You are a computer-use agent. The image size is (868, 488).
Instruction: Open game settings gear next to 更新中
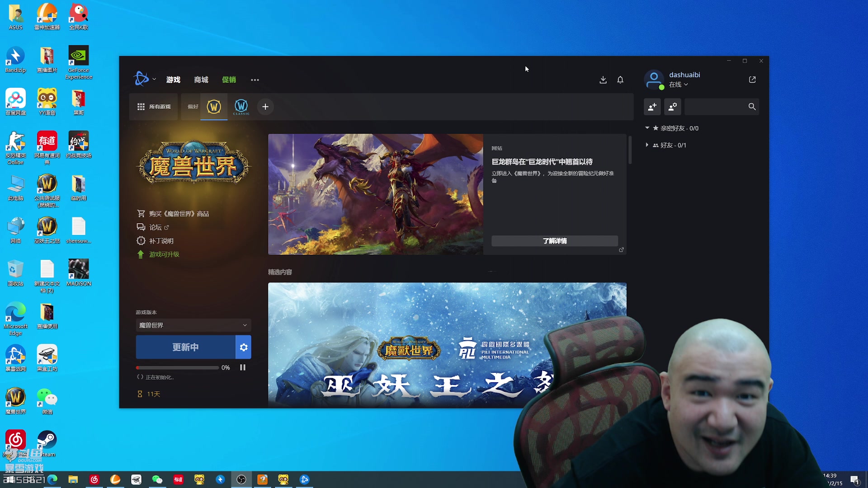[244, 347]
